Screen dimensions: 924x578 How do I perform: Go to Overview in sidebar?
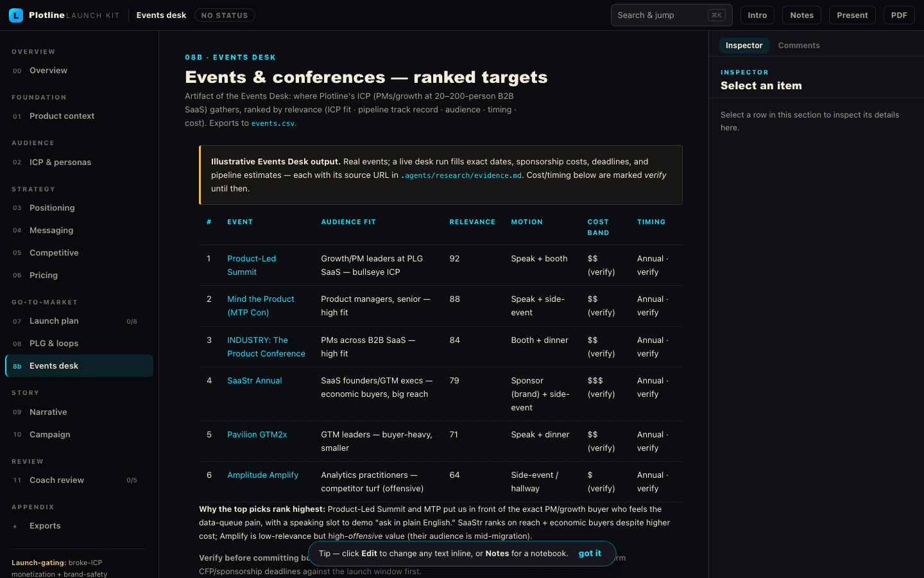pyautogui.click(x=79, y=71)
